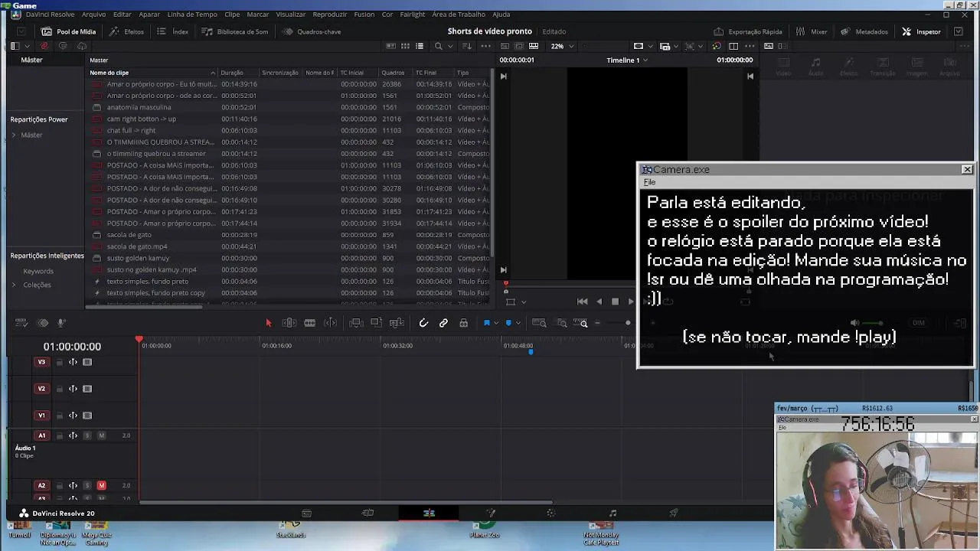Viewport: 980px width, 551px height.
Task: Open Biblioteca de Som panel
Action: click(235, 31)
